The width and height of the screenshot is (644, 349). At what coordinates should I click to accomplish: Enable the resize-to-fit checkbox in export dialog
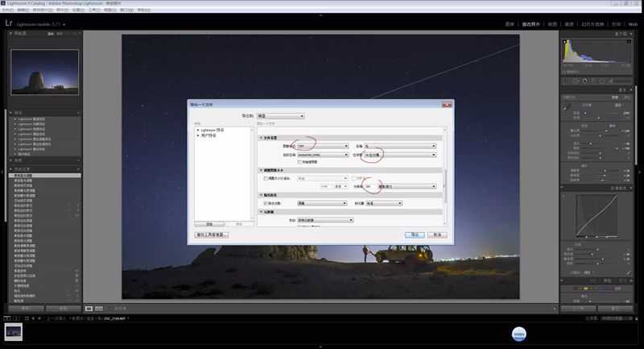[x=266, y=178]
